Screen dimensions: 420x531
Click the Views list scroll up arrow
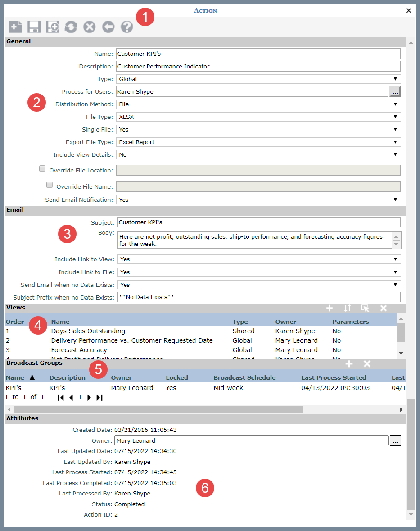point(402,319)
